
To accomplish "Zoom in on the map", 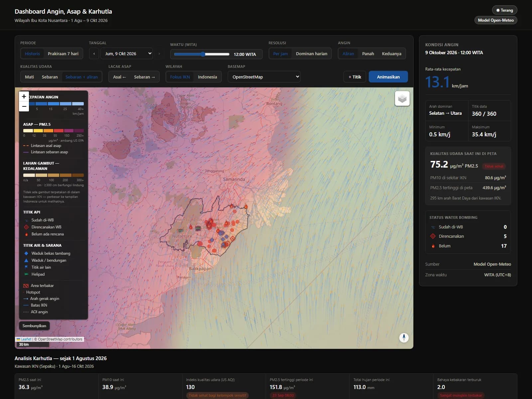I will (x=24, y=96).
